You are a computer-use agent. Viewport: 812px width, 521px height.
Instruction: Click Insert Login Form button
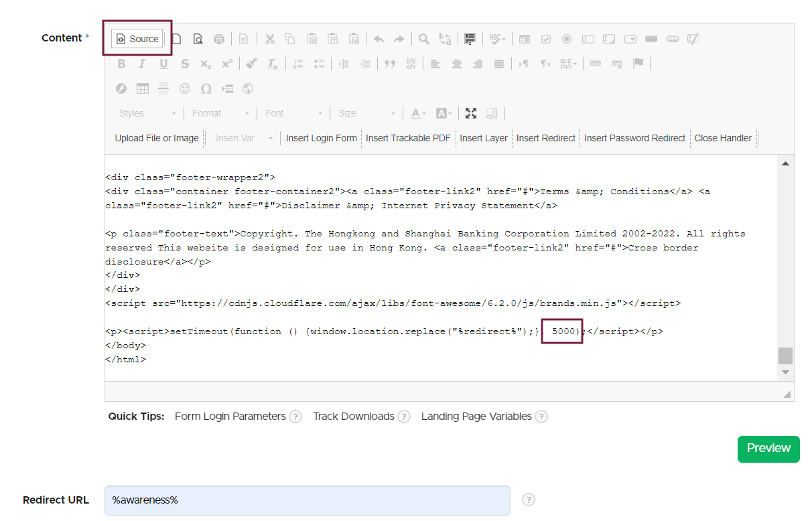pos(322,138)
